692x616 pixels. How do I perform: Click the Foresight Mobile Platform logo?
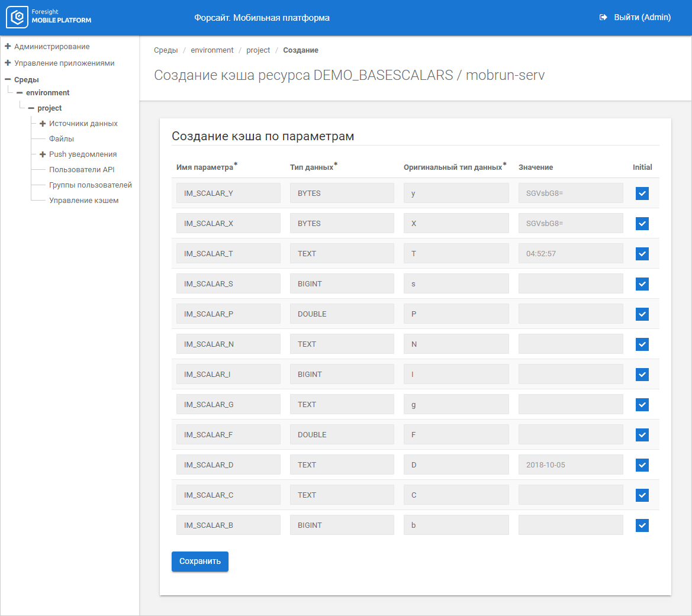point(49,17)
